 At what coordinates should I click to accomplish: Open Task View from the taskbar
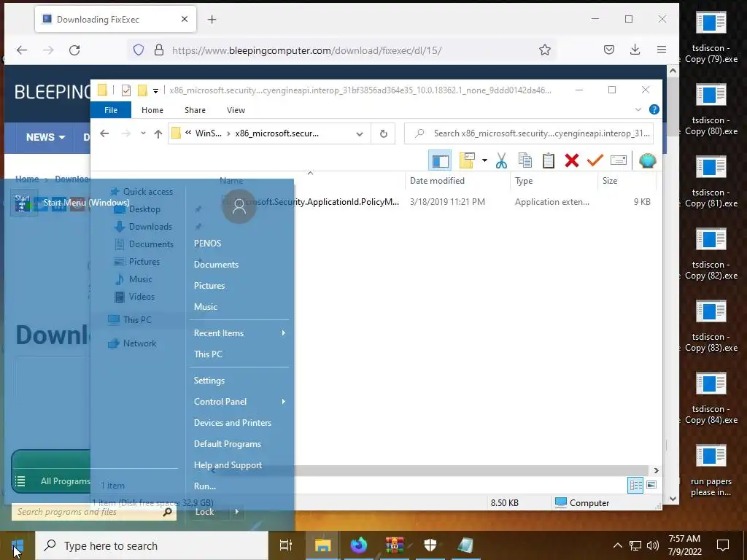[x=285, y=545]
